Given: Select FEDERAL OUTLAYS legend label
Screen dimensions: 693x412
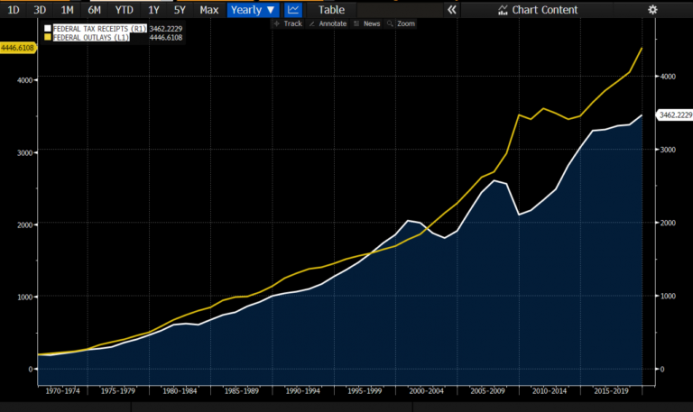Looking at the screenshot, I should [x=91, y=38].
